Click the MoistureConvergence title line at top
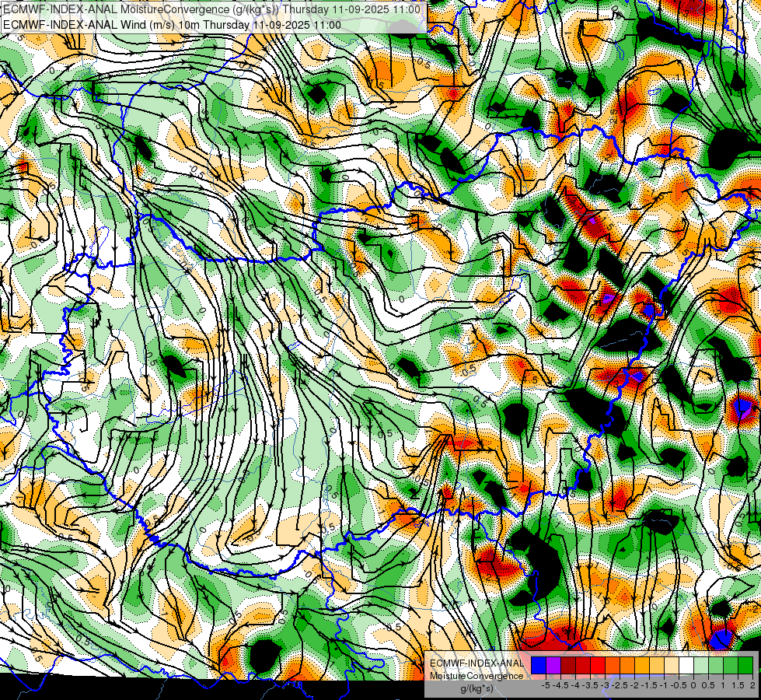The width and height of the screenshot is (761, 700). 211,9
